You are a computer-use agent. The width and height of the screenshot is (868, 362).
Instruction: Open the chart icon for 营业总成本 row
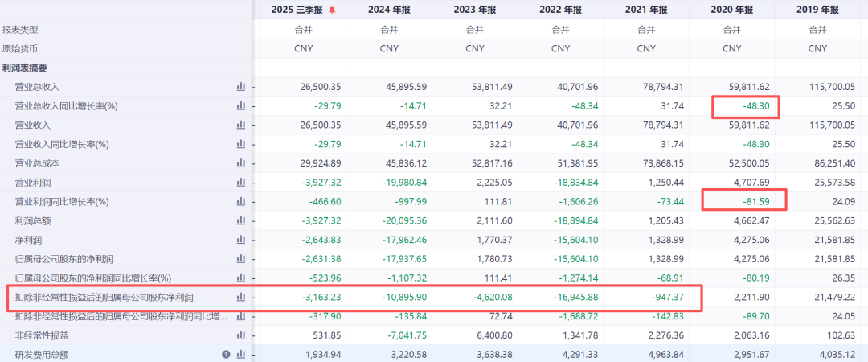tap(240, 163)
